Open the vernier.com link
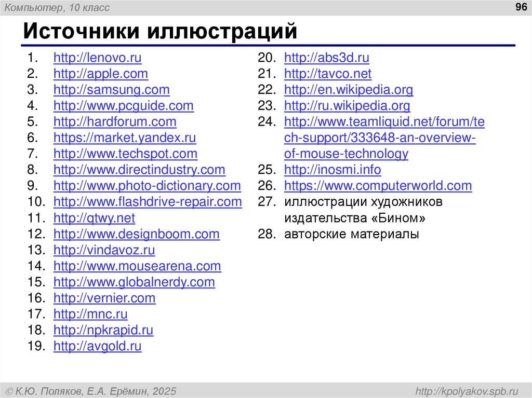 pos(104,298)
